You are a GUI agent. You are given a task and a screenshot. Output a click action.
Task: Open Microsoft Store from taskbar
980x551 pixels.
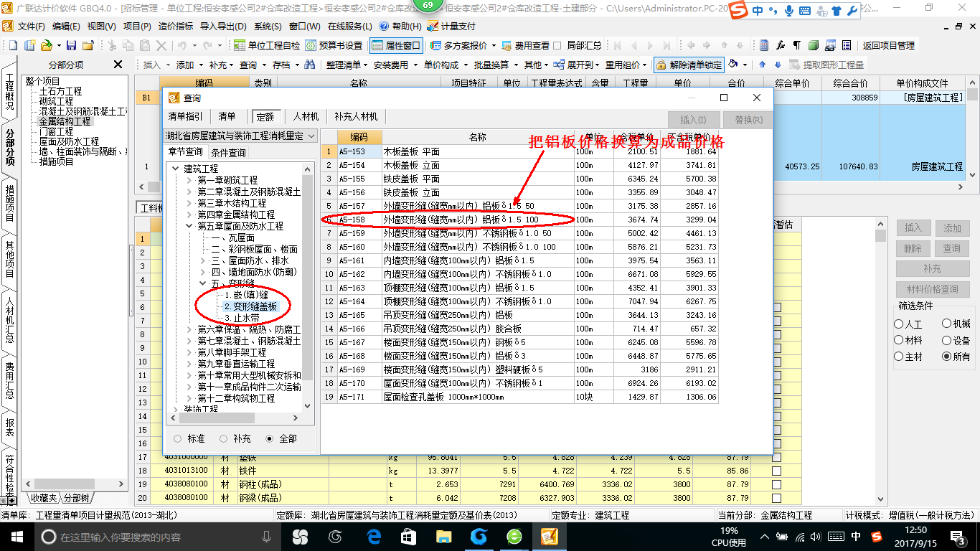408,537
